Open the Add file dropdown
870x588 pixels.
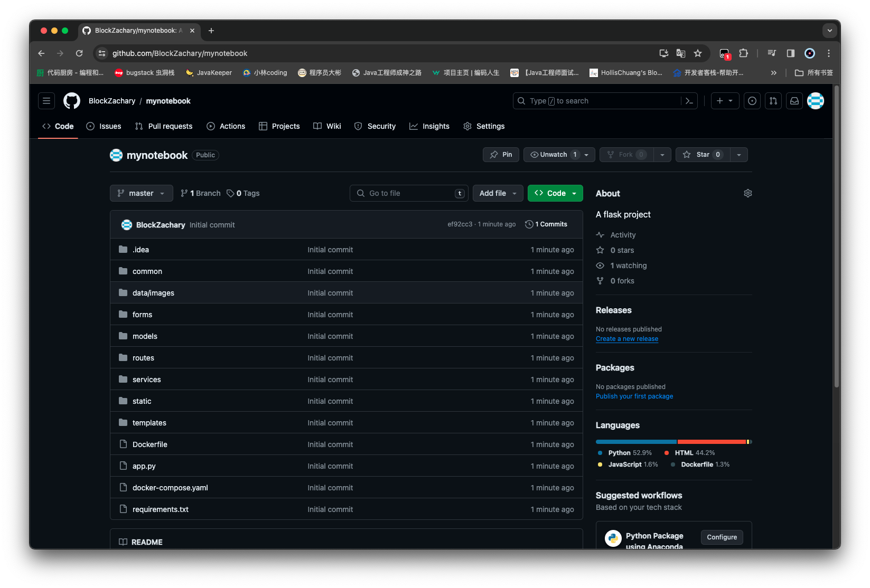[x=498, y=193]
